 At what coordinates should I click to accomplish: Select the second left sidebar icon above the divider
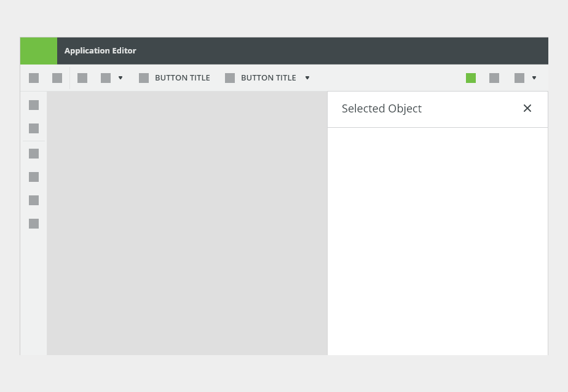click(x=34, y=128)
